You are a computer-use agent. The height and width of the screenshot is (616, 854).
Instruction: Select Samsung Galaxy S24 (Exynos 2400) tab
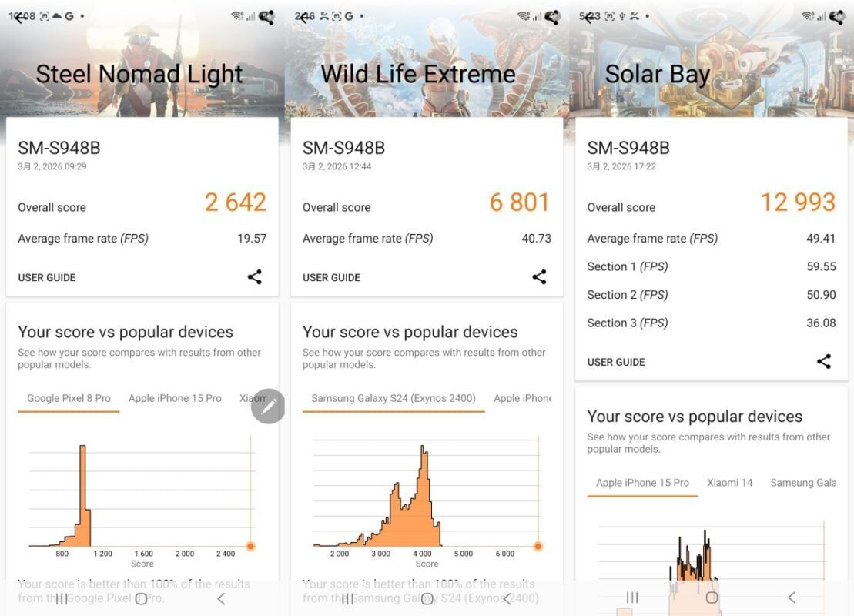coord(394,399)
